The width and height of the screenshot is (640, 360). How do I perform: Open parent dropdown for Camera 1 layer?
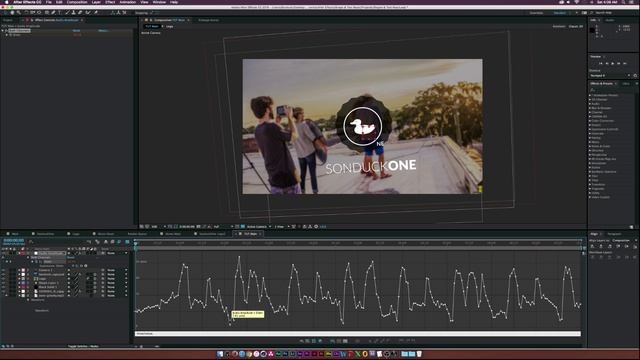[117, 270]
